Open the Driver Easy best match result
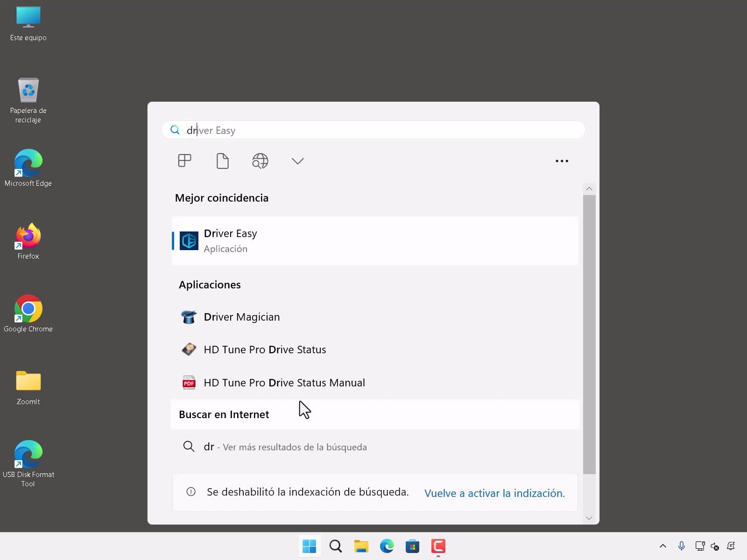 click(375, 241)
